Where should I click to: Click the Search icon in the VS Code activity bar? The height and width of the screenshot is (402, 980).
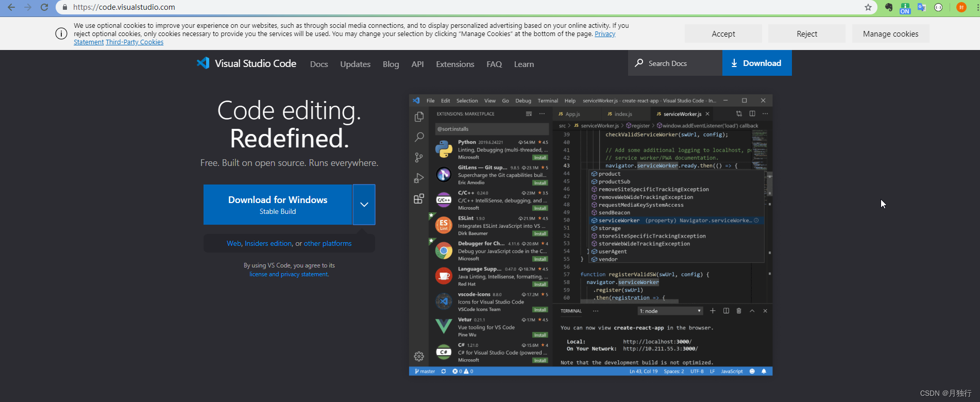(x=419, y=137)
